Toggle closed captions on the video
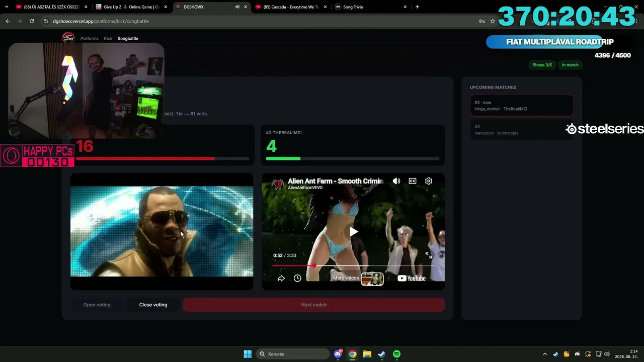The image size is (644, 362). pyautogui.click(x=413, y=181)
